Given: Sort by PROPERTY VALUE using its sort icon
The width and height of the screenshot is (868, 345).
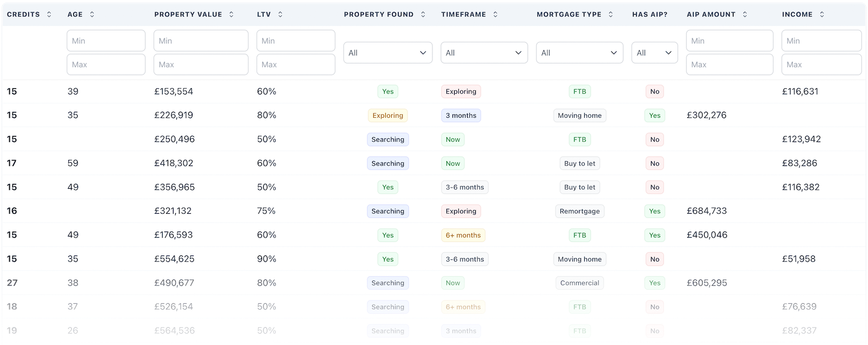Looking at the screenshot, I should (x=231, y=15).
